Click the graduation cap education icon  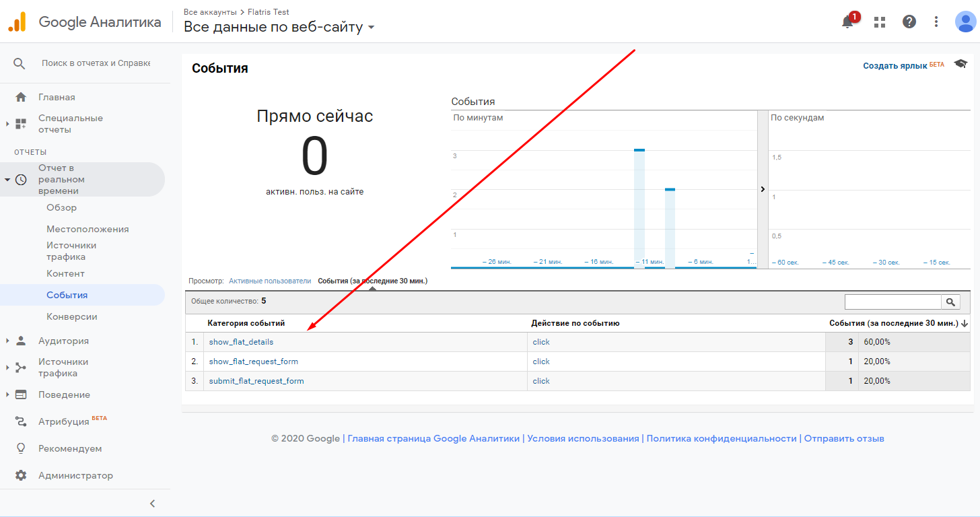(x=960, y=63)
